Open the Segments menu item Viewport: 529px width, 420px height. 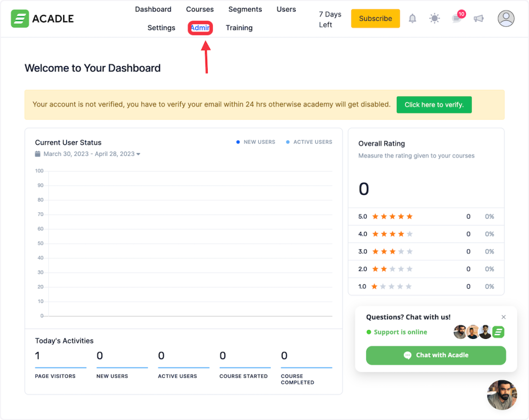pos(245,9)
